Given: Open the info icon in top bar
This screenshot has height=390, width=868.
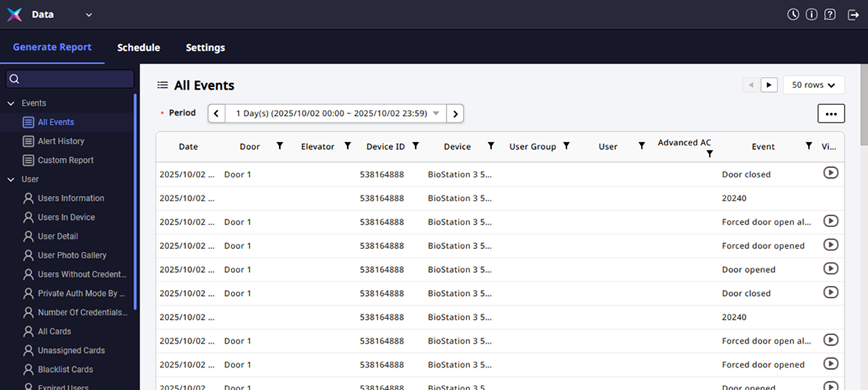Looking at the screenshot, I should (x=812, y=14).
